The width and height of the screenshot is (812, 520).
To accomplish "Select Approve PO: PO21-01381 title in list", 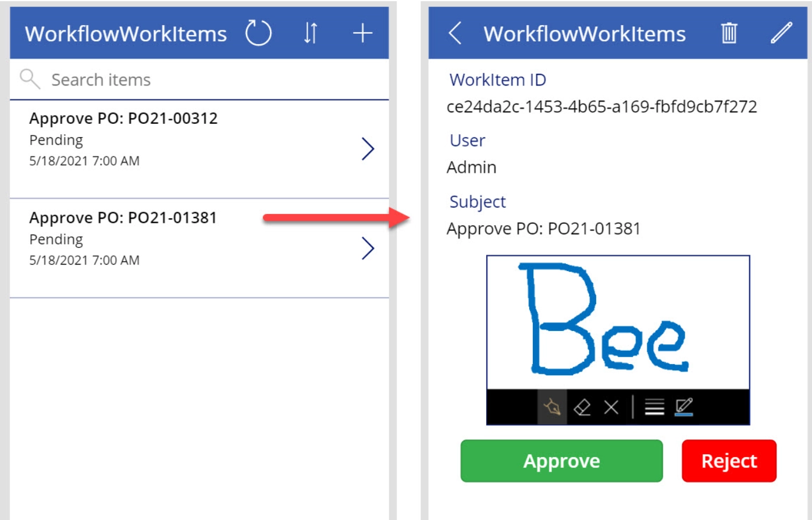I will (123, 218).
